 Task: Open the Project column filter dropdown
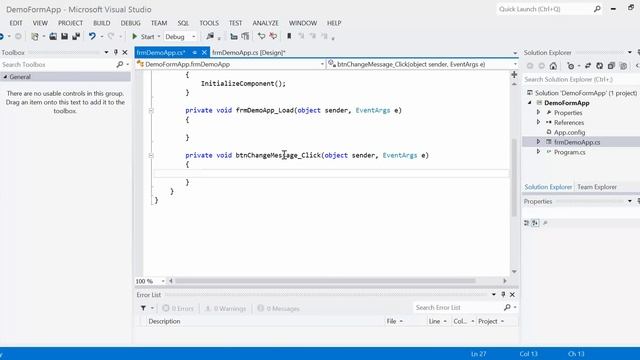(x=502, y=322)
